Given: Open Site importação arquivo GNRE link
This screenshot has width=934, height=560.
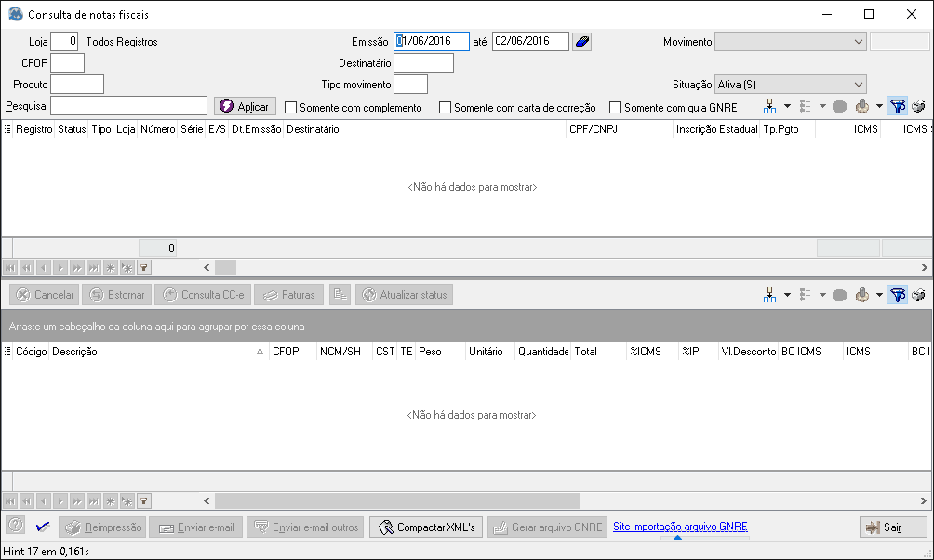Looking at the screenshot, I should point(680,527).
